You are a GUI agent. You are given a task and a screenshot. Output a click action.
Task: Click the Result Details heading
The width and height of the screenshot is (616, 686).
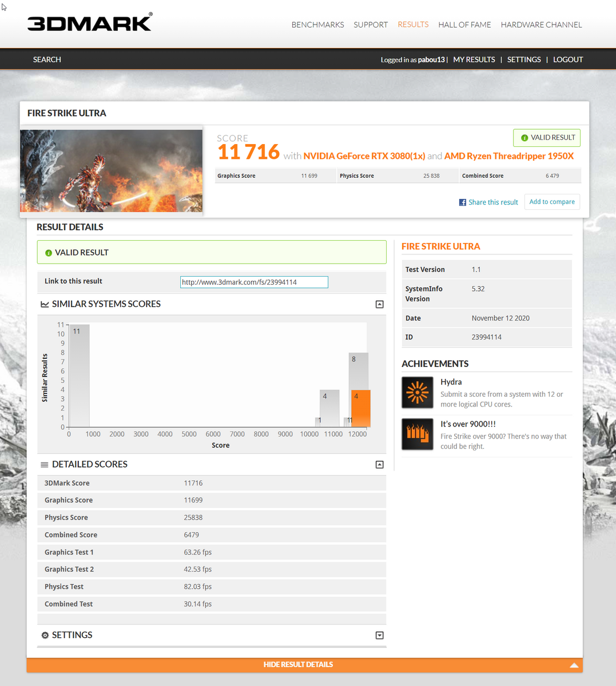pyautogui.click(x=70, y=227)
